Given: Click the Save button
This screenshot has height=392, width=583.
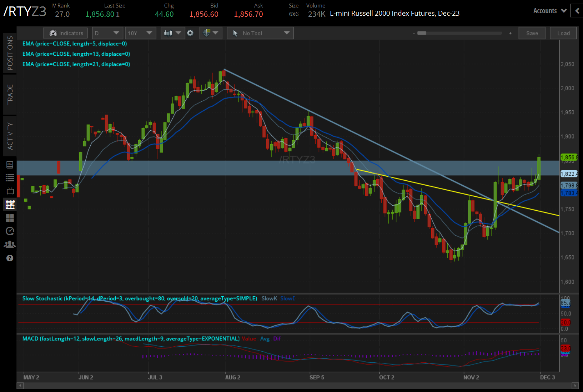Looking at the screenshot, I should (532, 33).
